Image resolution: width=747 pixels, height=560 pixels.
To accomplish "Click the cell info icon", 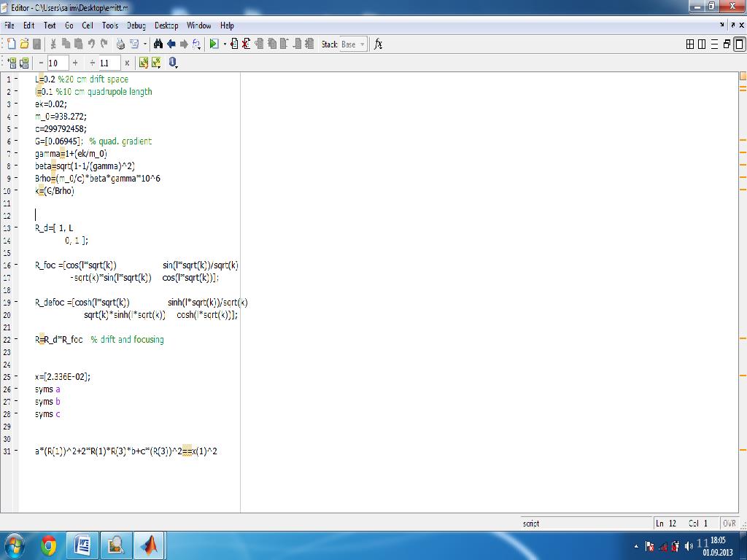I will 173,63.
